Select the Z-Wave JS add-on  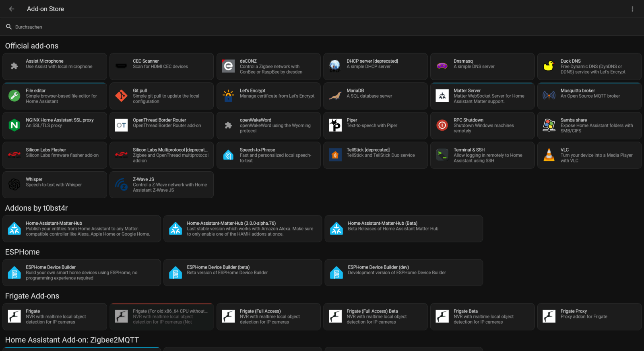161,185
